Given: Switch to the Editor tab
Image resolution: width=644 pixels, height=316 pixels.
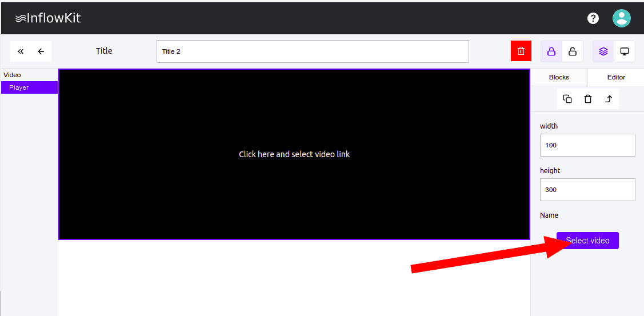Looking at the screenshot, I should coord(616,77).
